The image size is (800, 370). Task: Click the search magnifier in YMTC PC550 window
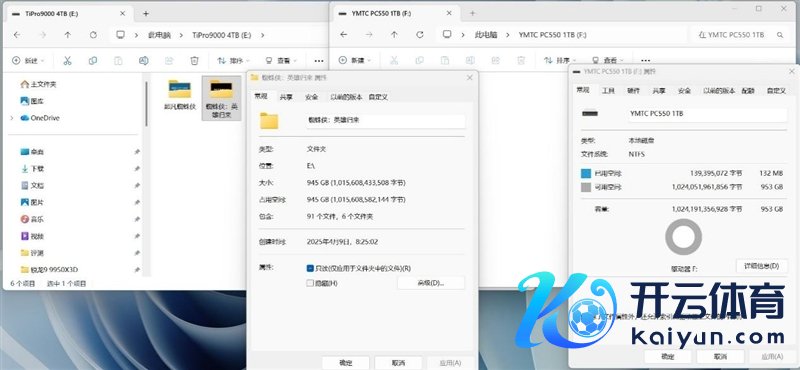click(x=780, y=35)
